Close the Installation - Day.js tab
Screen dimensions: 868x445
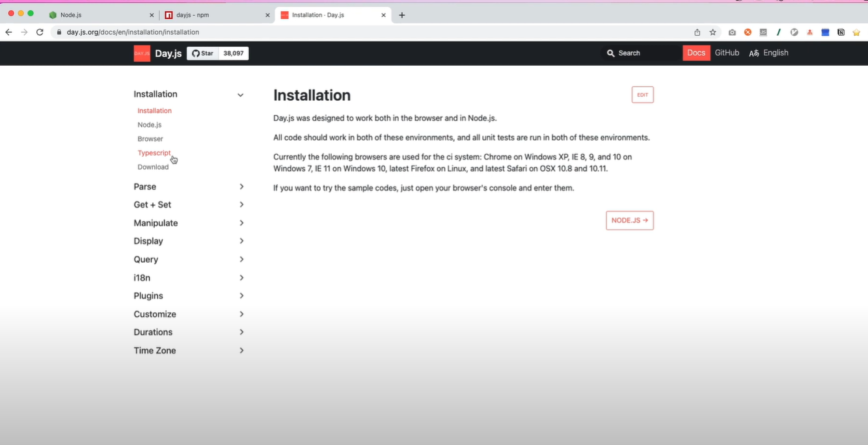[x=383, y=15]
